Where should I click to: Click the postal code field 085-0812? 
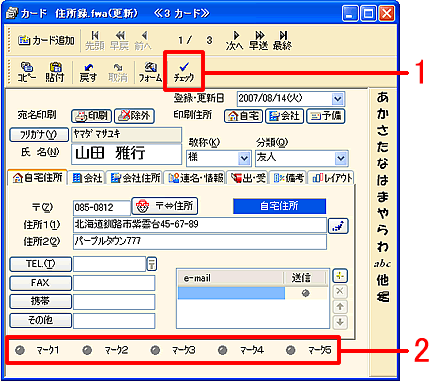point(102,208)
